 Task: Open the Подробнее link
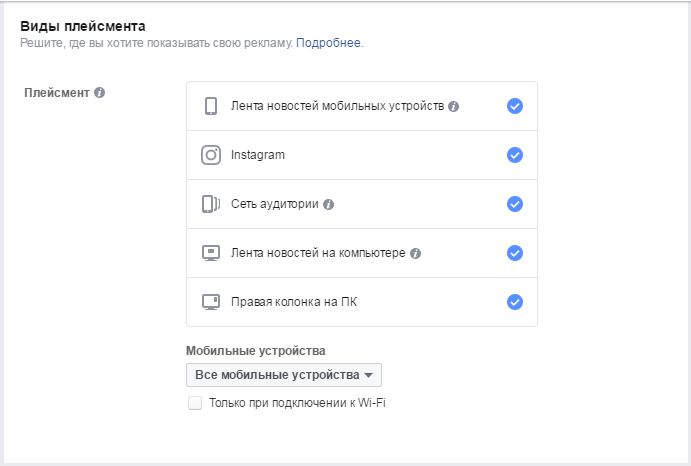pos(328,43)
